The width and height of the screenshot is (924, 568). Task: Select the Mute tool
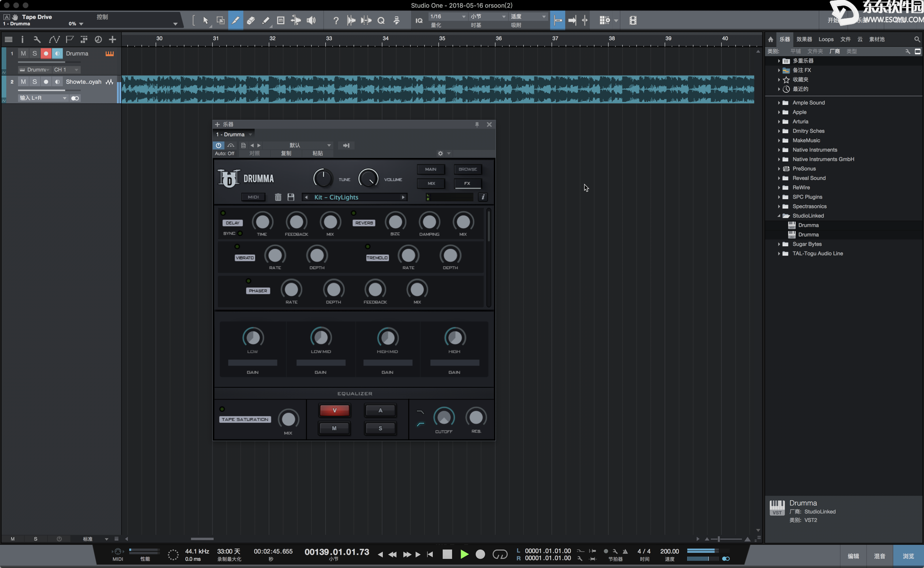click(280, 20)
